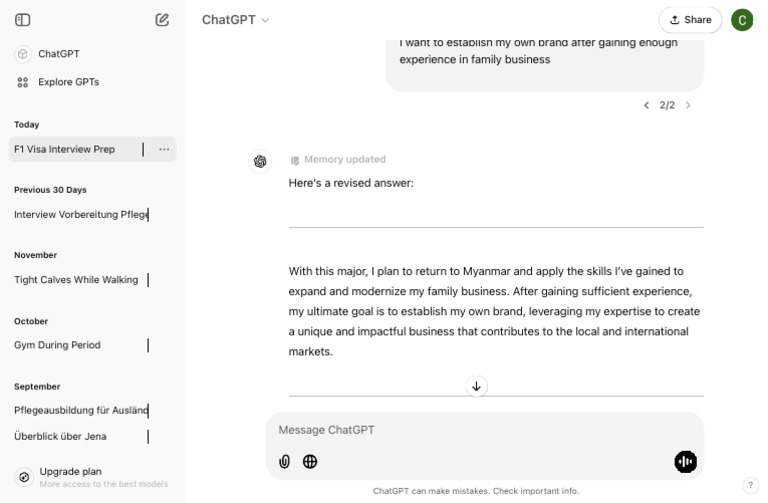
Task: Start voice mode with waveform button
Action: pos(685,461)
